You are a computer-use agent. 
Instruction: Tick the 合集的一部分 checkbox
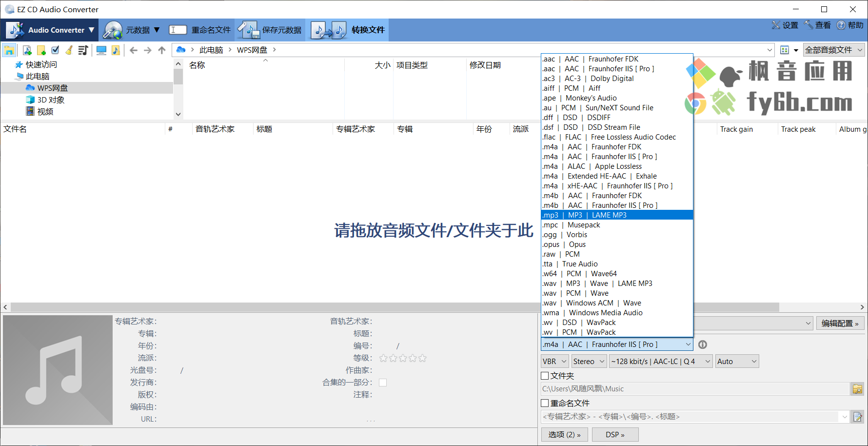(x=383, y=383)
